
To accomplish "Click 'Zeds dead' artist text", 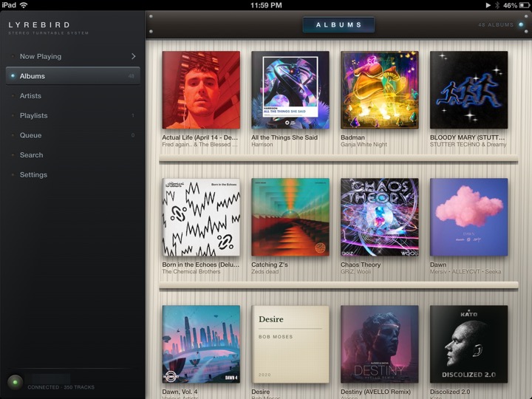I will tap(265, 271).
